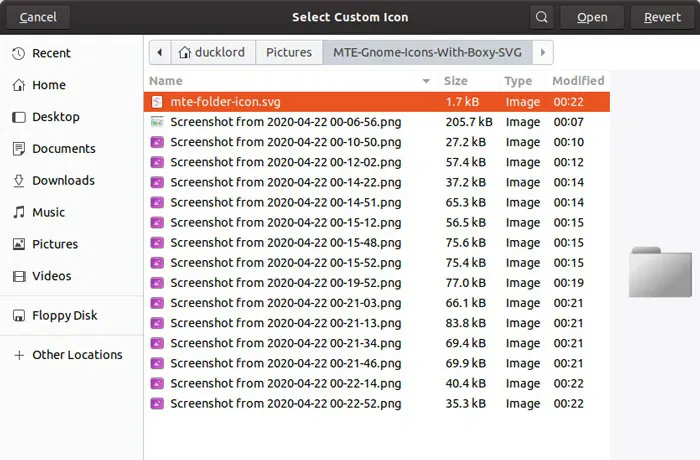Open Videos in the sidebar
Viewport: 700px width, 460px height.
tap(42, 276)
